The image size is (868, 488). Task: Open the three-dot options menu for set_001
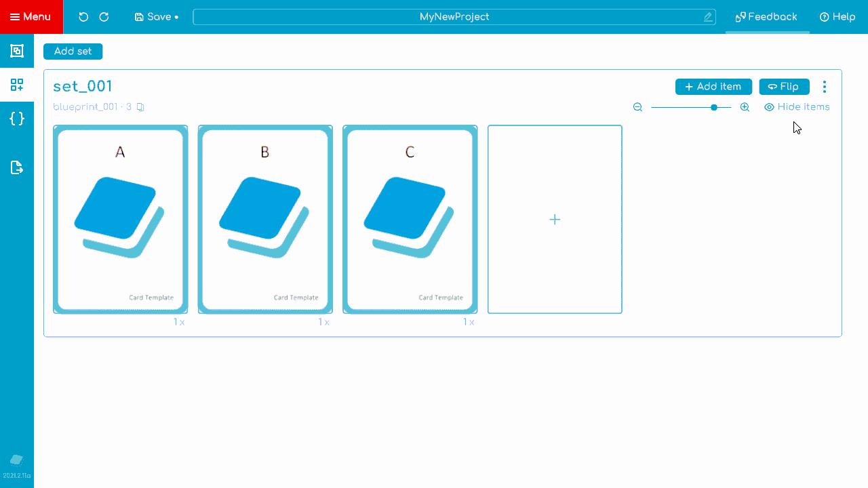click(825, 87)
